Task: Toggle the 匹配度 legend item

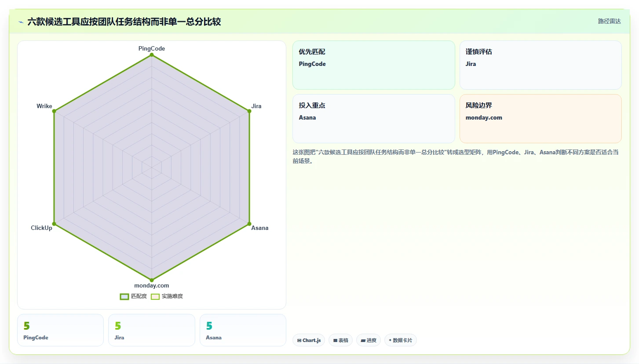Action: pos(133,296)
